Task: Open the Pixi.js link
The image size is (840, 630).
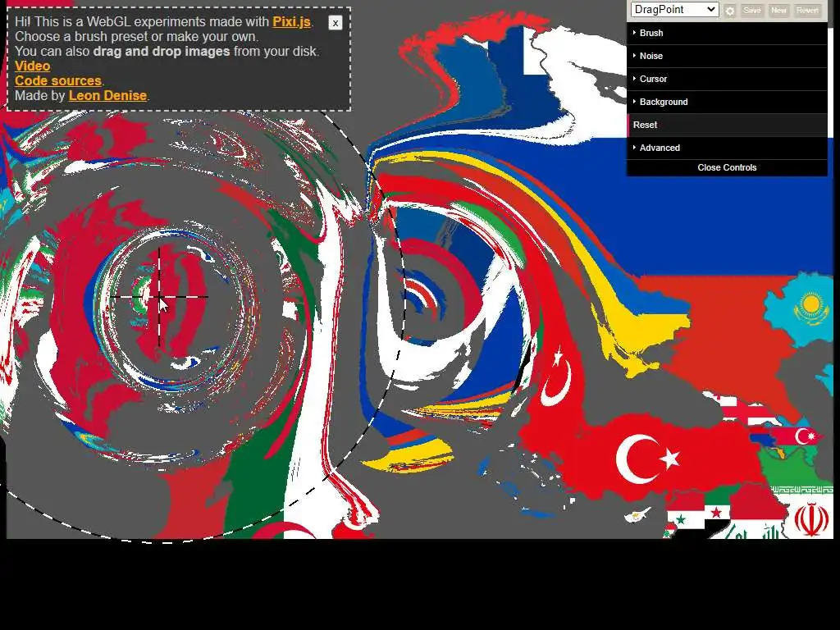Action: (x=291, y=22)
